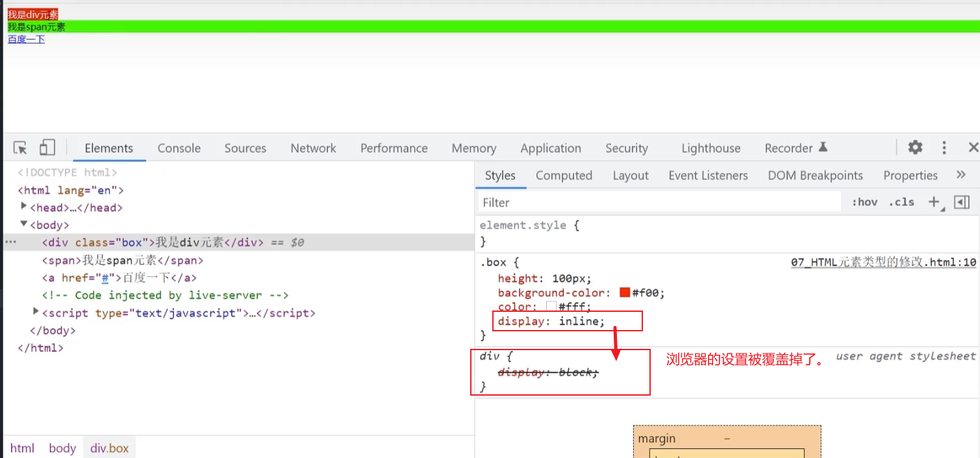Click the struck-through display: block declaration
The image size is (980, 458).
(x=548, y=372)
